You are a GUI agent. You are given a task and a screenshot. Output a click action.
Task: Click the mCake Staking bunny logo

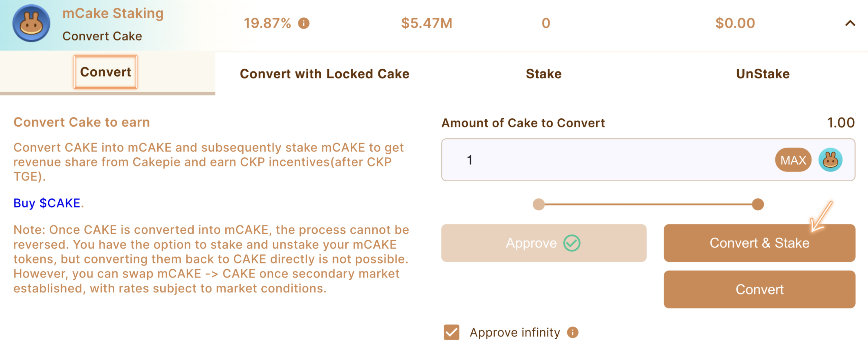click(x=31, y=24)
